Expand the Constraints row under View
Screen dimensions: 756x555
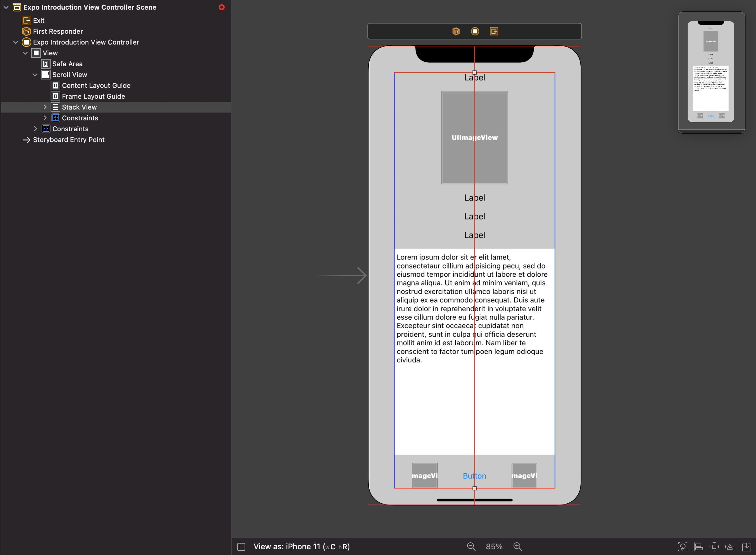(x=35, y=129)
